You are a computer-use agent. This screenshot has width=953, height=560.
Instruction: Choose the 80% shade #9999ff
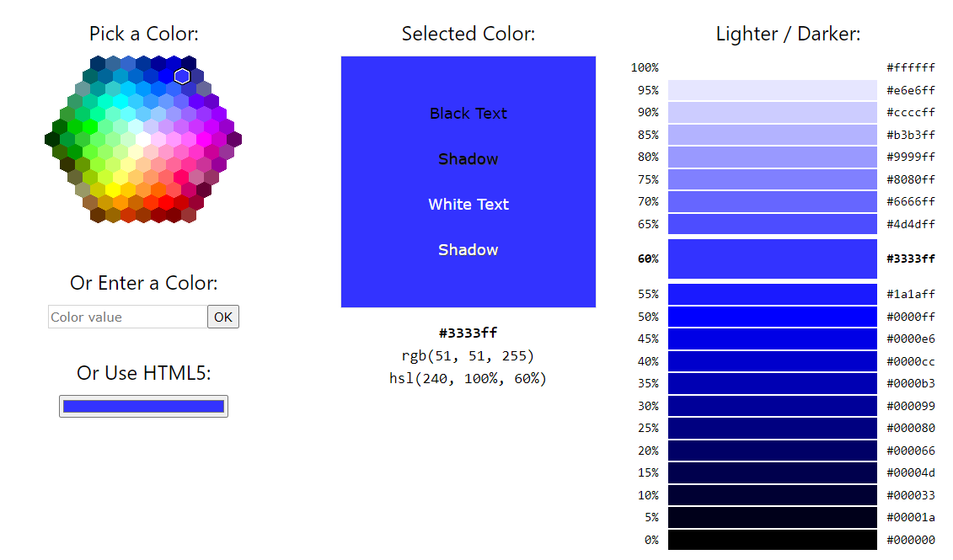pyautogui.click(x=772, y=157)
